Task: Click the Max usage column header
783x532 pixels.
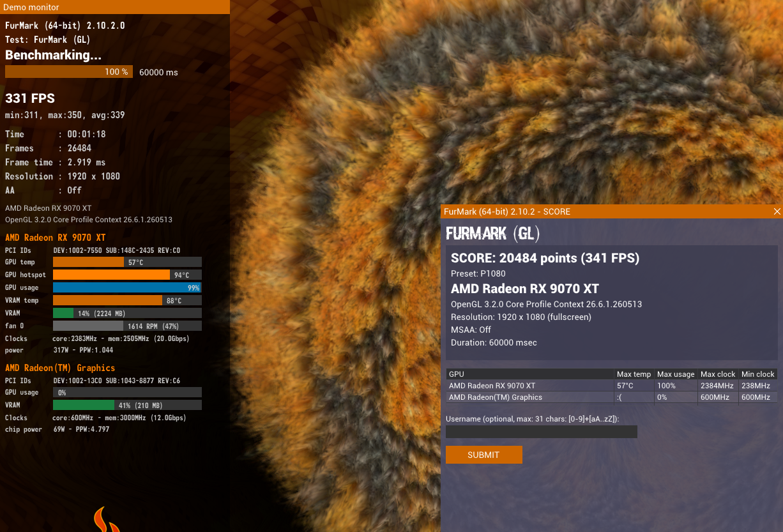Action: tap(676, 374)
